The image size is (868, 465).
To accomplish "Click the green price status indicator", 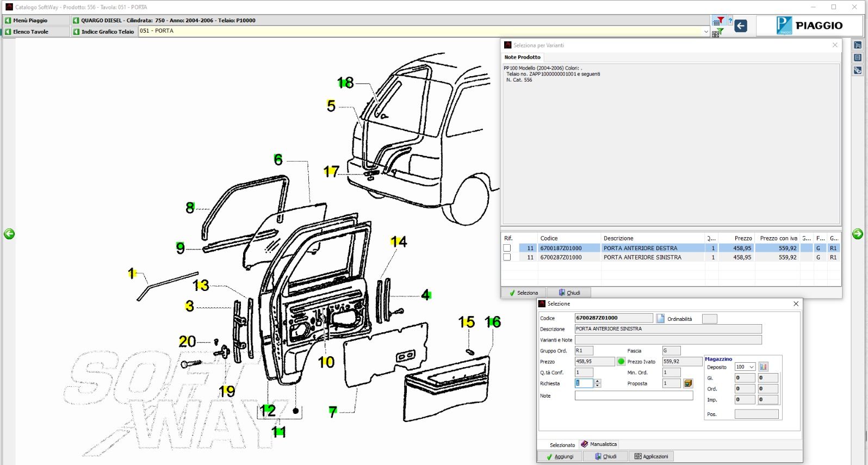I will [621, 362].
